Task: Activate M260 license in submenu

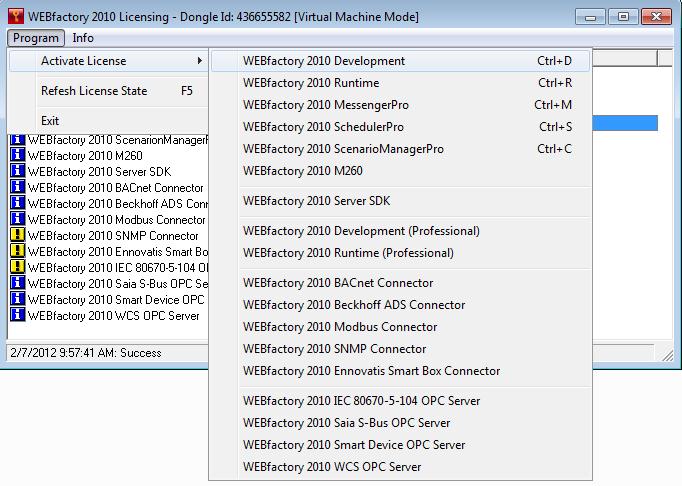Action: 400,171
